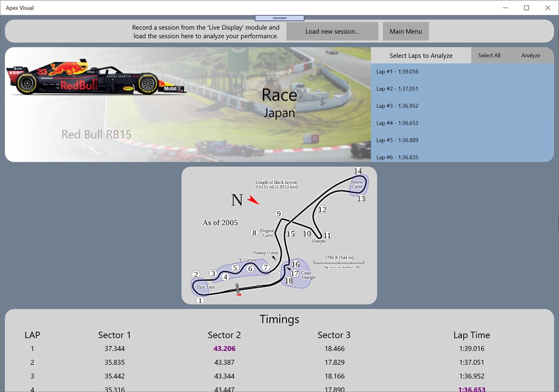559x392 pixels.
Task: Select All laps for analysis
Action: coord(489,55)
